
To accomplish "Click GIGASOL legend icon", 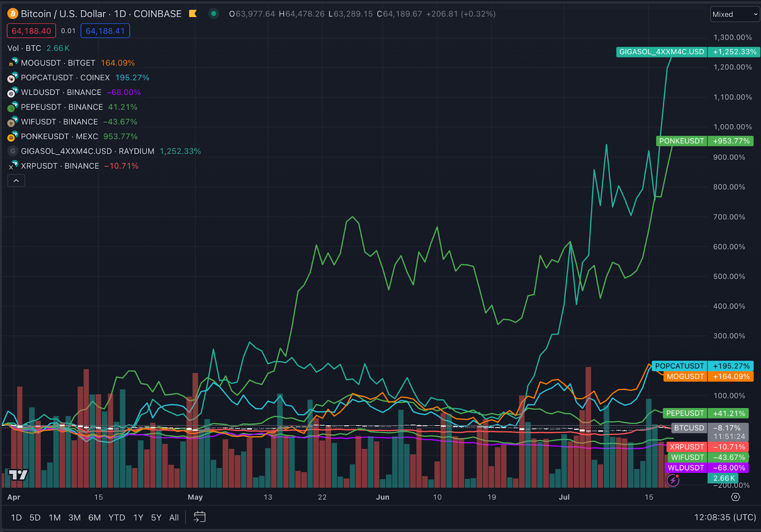I will point(13,151).
